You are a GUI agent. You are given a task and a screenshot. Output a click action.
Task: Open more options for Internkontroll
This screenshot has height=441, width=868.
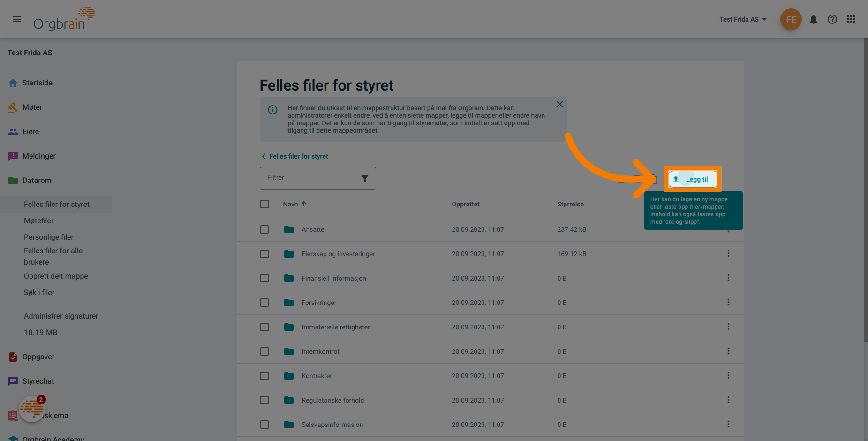tap(728, 351)
